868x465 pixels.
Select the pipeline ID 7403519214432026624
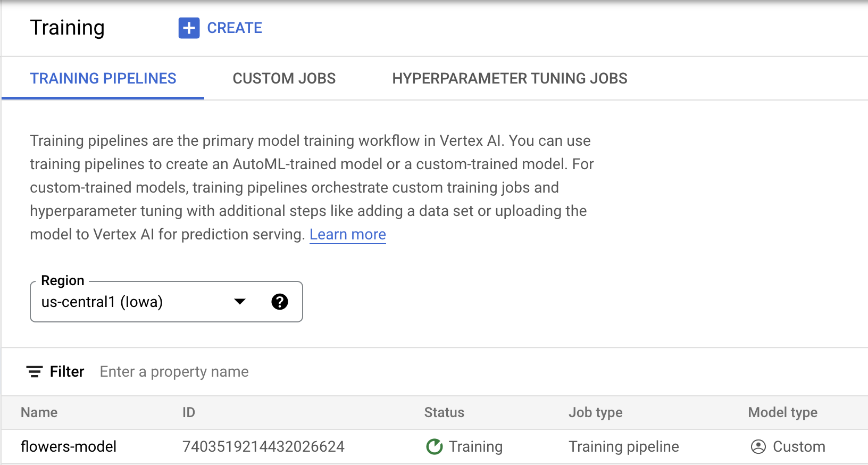point(263,446)
